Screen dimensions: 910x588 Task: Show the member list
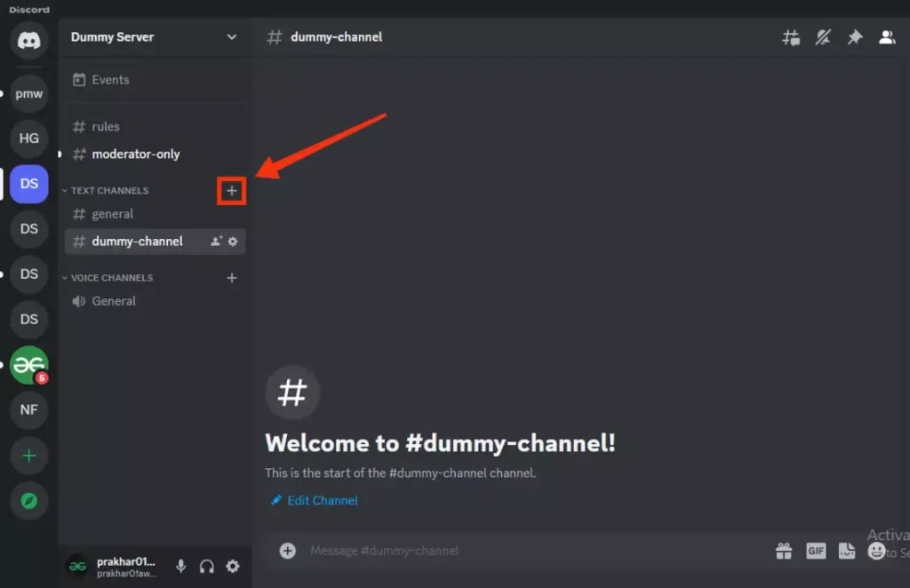[x=886, y=36]
